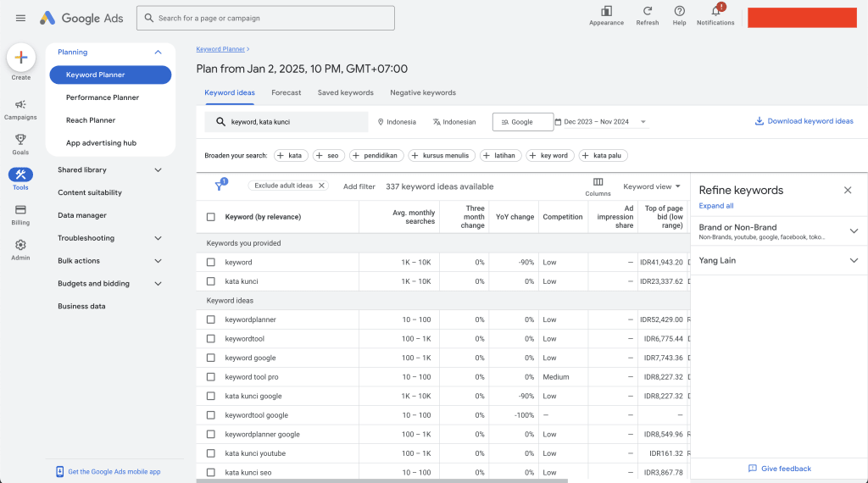Click the top search field
The width and height of the screenshot is (868, 483).
(x=265, y=19)
